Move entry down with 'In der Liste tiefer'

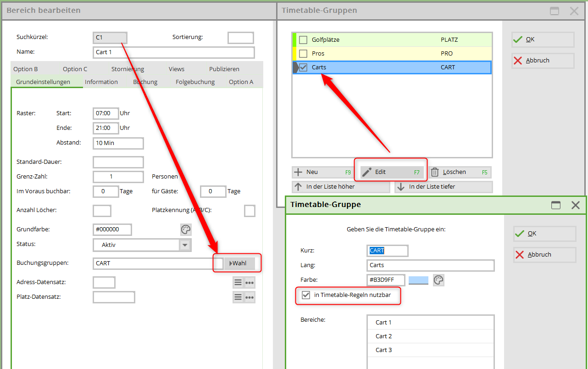[443, 187]
